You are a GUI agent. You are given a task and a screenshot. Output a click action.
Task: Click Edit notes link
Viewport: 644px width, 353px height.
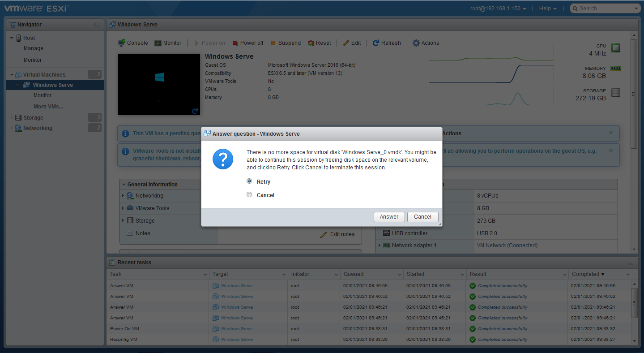coord(337,234)
